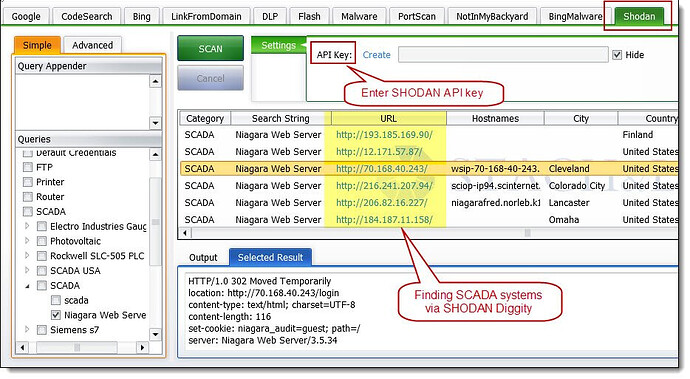Open the Create API key link
690x379 pixels.
pyautogui.click(x=376, y=55)
